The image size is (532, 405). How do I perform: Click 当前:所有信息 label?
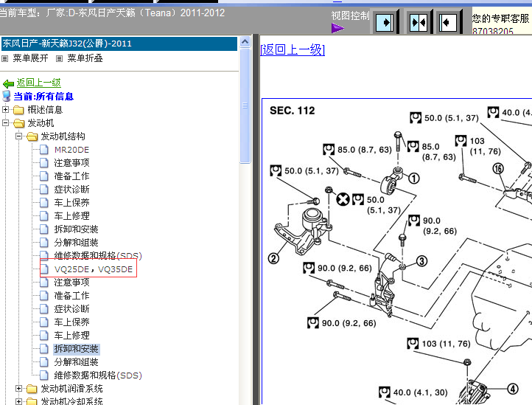coord(43,97)
